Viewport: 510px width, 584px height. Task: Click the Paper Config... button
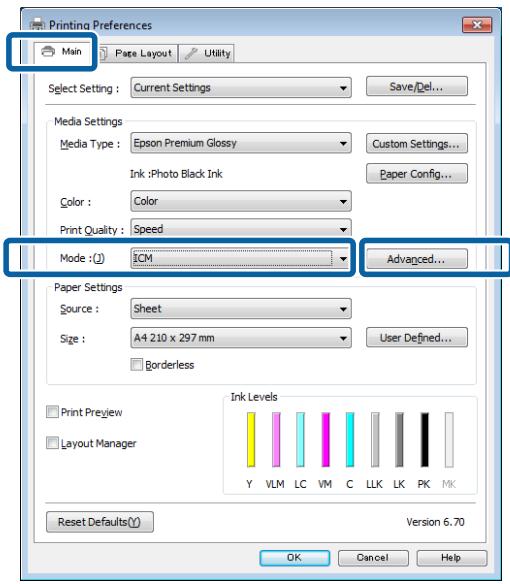coord(416,174)
